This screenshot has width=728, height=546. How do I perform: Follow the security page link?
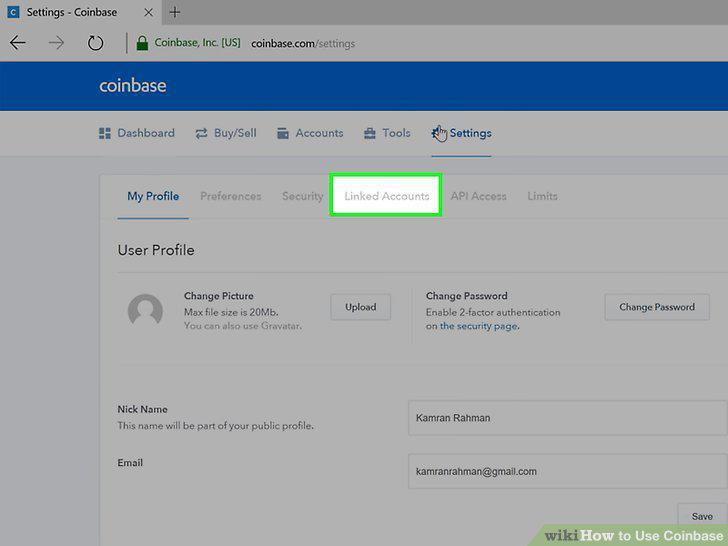pos(479,326)
